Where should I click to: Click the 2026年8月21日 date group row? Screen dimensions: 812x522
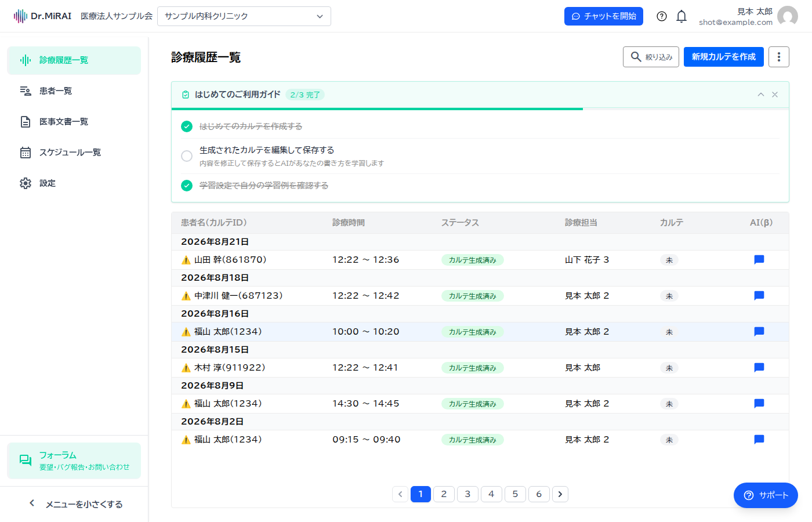pyautogui.click(x=480, y=242)
